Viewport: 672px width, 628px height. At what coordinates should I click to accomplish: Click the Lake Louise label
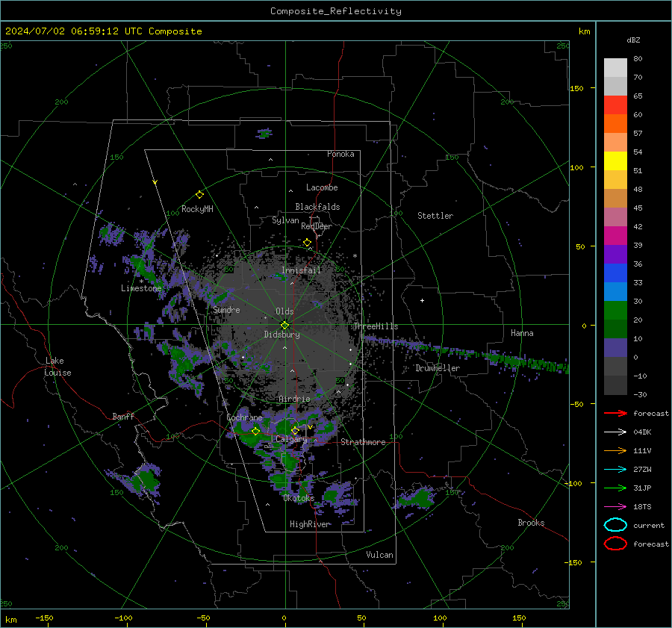(x=57, y=367)
